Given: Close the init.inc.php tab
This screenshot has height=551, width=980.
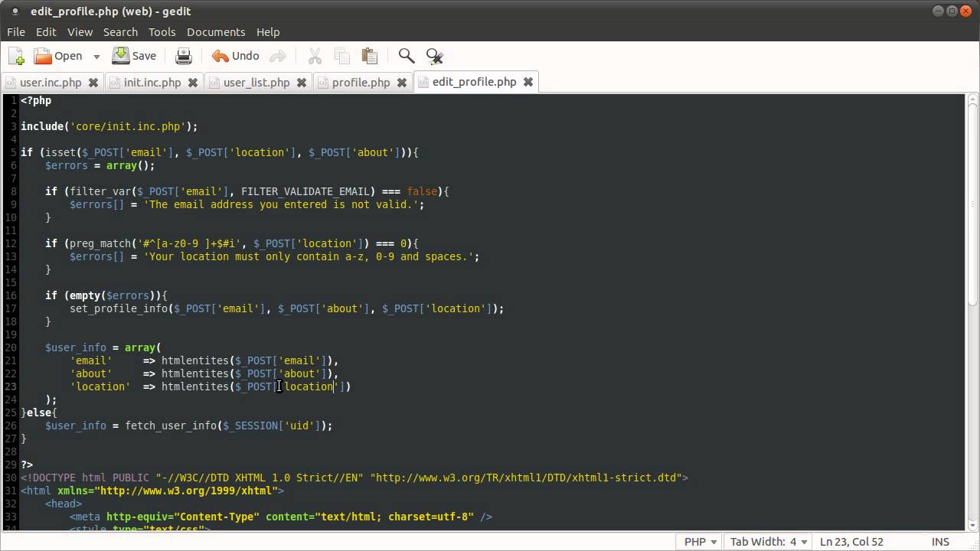Looking at the screenshot, I should [193, 83].
